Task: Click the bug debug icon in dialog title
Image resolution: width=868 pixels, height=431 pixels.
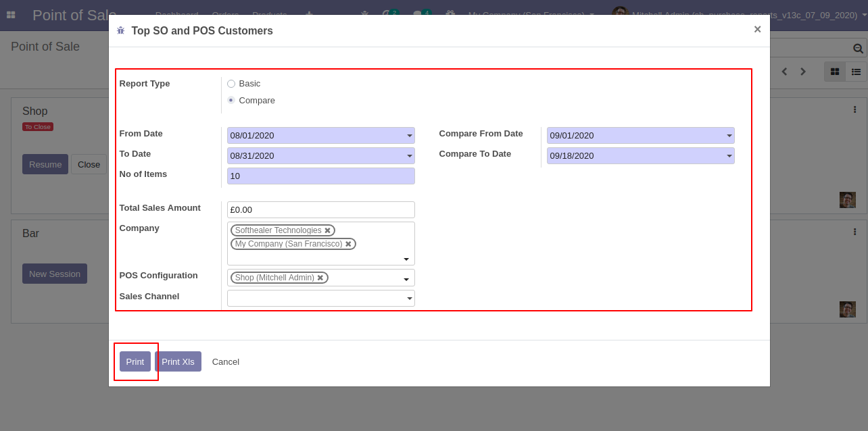Action: click(x=121, y=30)
